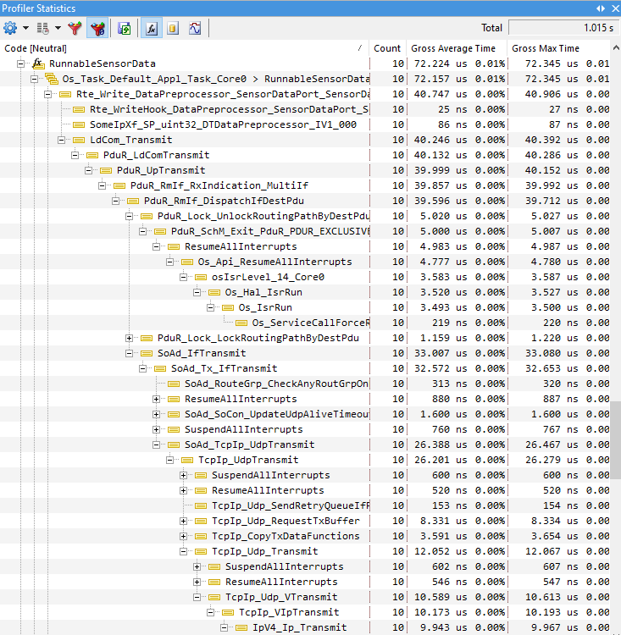Image resolution: width=621 pixels, height=635 pixels.
Task: Click the 33.080 us max time cell
Action: coord(567,354)
